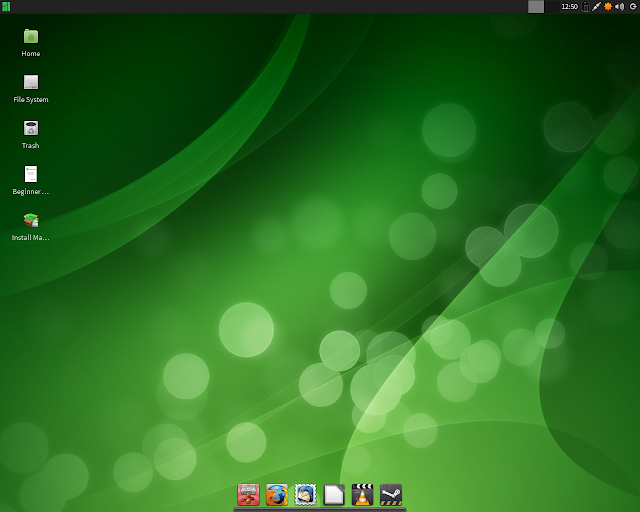The image size is (640, 512).
Task: Select the first gray workspace in switcher
Action: click(536, 7)
